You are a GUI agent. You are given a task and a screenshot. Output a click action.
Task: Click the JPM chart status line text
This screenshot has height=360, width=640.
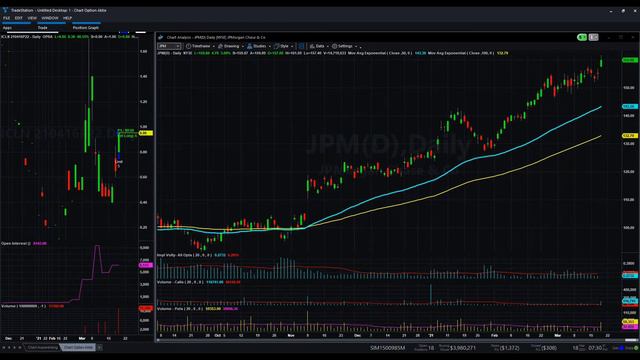coord(333,53)
